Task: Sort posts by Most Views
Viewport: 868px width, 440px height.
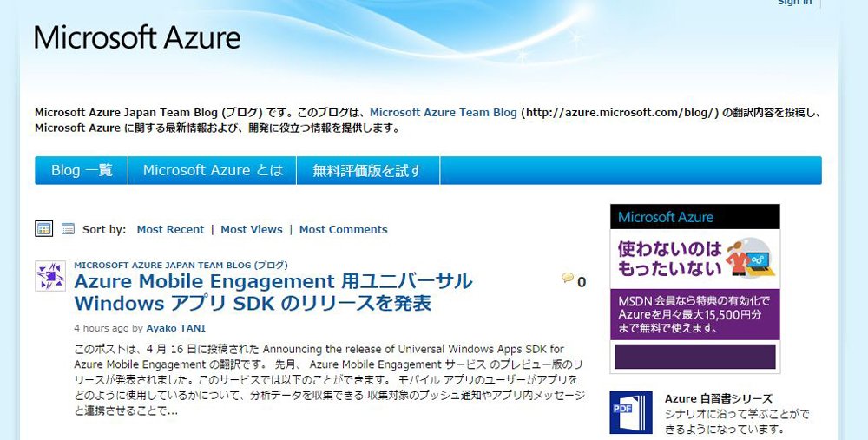Action: pos(252,229)
